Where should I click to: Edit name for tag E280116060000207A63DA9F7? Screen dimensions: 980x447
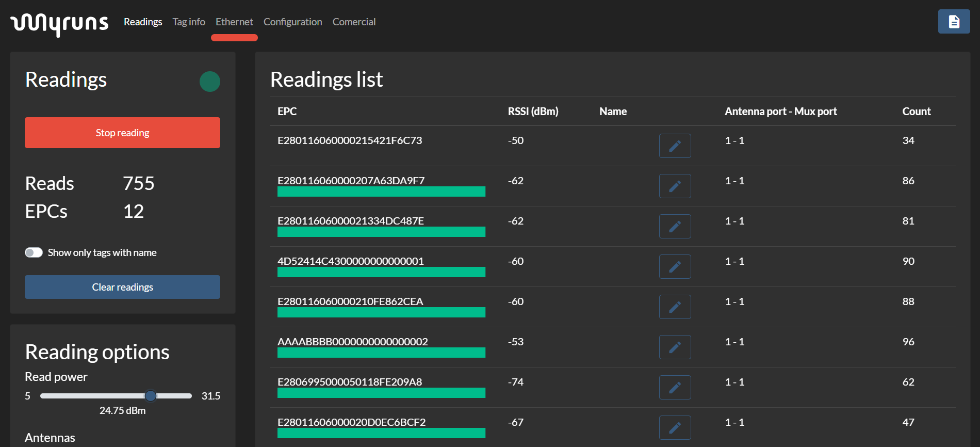click(675, 186)
